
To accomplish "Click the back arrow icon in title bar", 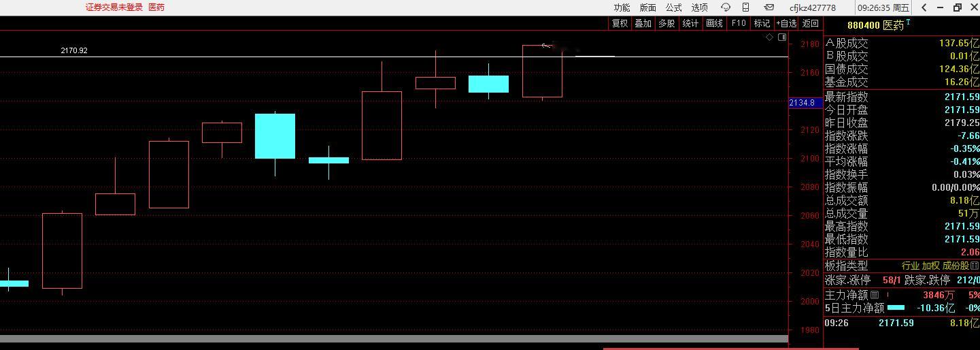I will click(924, 7).
